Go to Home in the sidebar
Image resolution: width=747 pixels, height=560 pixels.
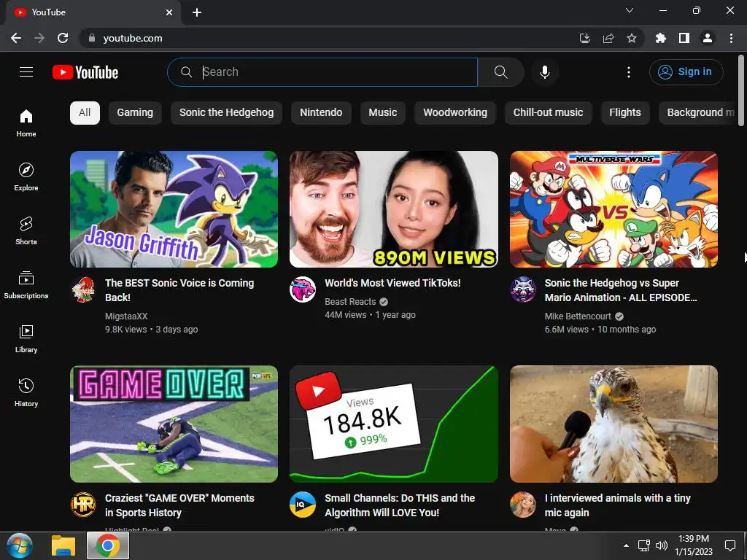[26, 123]
